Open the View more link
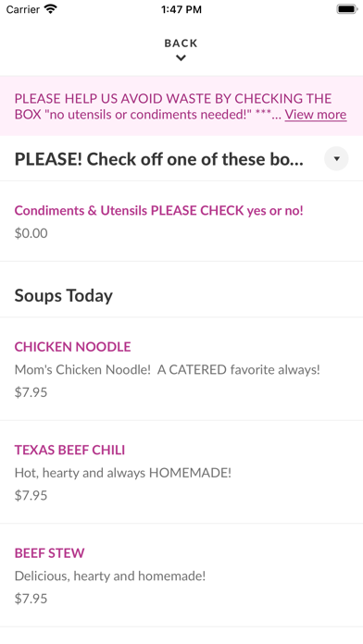Viewport: 363px width, 644px height. coord(316,114)
